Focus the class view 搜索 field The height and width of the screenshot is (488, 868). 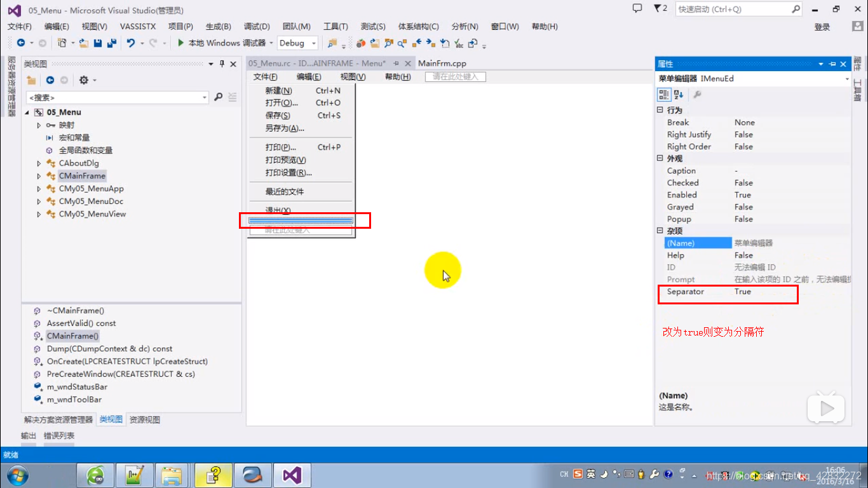click(x=112, y=97)
